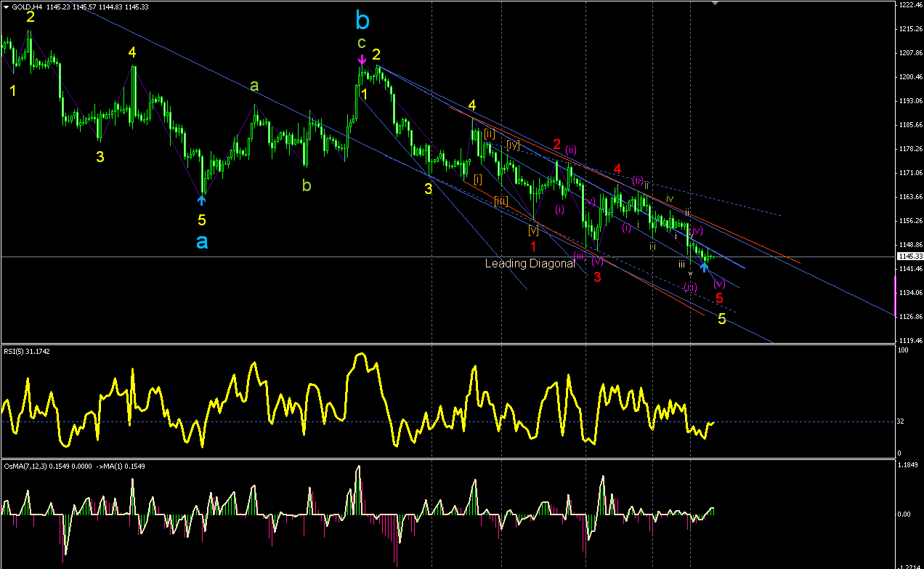The image size is (924, 569).
Task: Click price scale value 1148.86
Action: [x=910, y=244]
